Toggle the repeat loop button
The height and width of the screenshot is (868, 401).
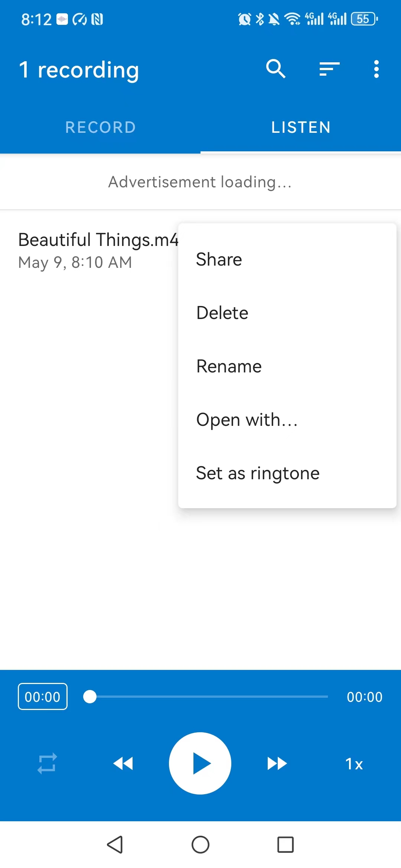click(48, 763)
